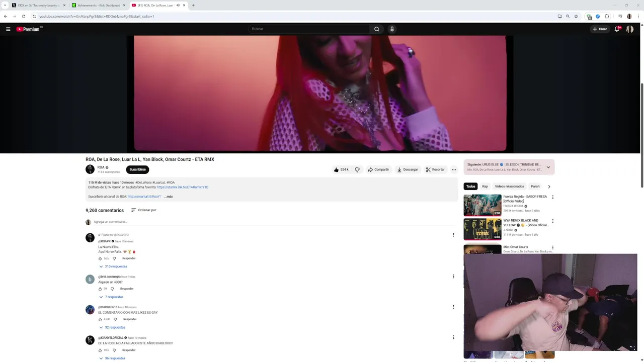Open Ordenar por comment sorting

point(144,210)
